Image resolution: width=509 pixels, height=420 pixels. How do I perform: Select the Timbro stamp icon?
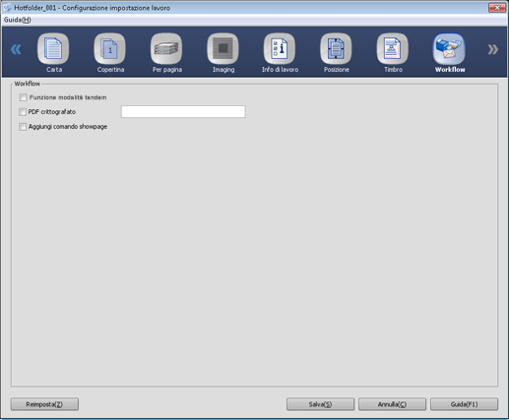[393, 49]
